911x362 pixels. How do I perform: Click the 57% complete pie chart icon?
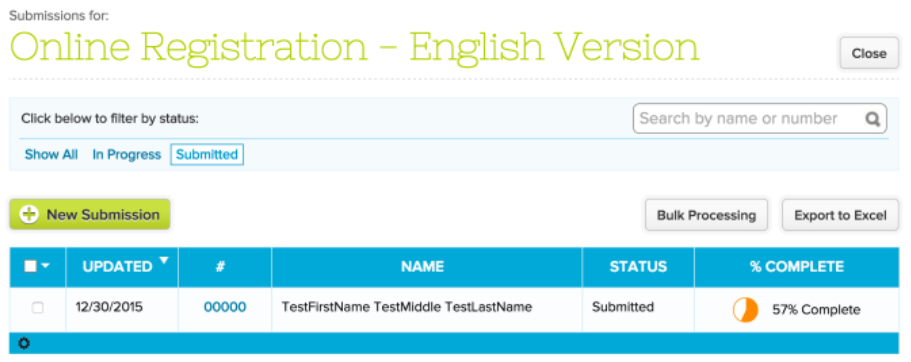point(745,310)
